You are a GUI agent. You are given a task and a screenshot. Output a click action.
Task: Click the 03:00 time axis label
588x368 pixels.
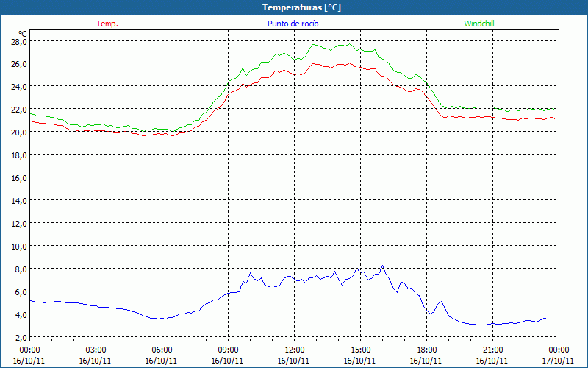click(x=96, y=350)
